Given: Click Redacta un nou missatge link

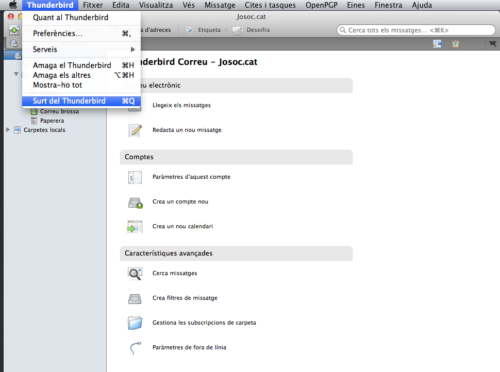Looking at the screenshot, I should 187,130.
